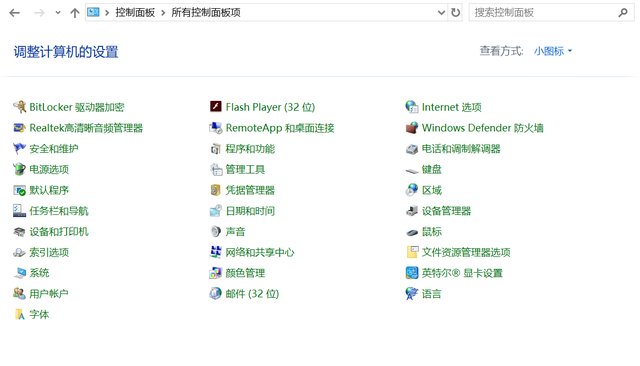
Task: Click the 凭据管理器 safe icon
Action: (x=216, y=190)
